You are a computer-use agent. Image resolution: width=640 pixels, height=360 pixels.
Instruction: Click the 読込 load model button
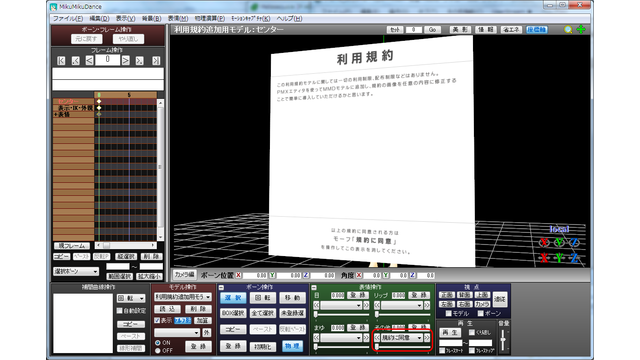(x=167, y=309)
